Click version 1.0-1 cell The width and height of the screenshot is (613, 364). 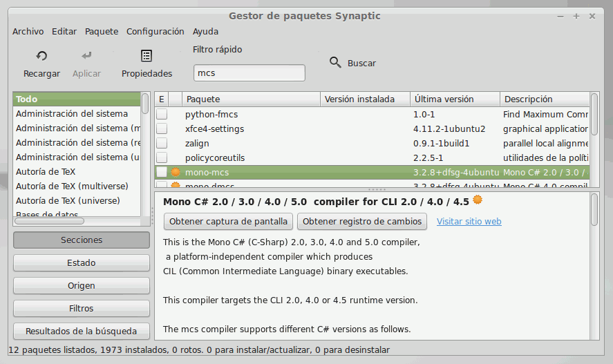tap(424, 115)
